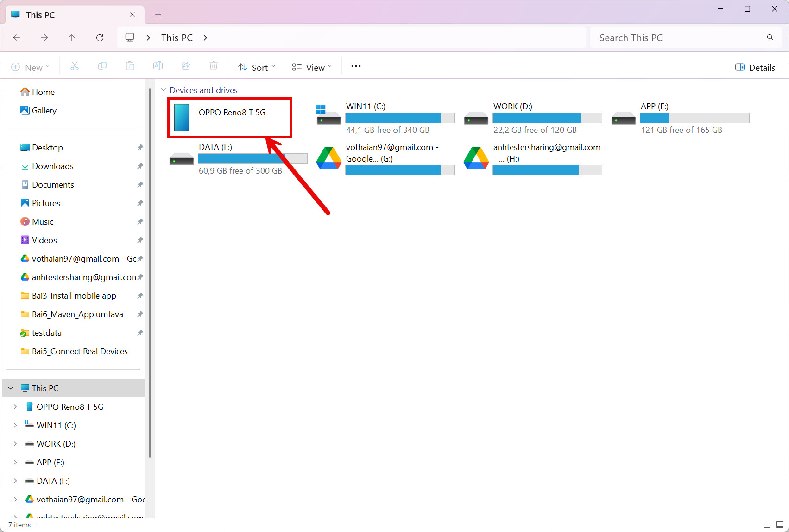Collapse the Devices and drives group
The image size is (789, 532).
pos(164,90)
